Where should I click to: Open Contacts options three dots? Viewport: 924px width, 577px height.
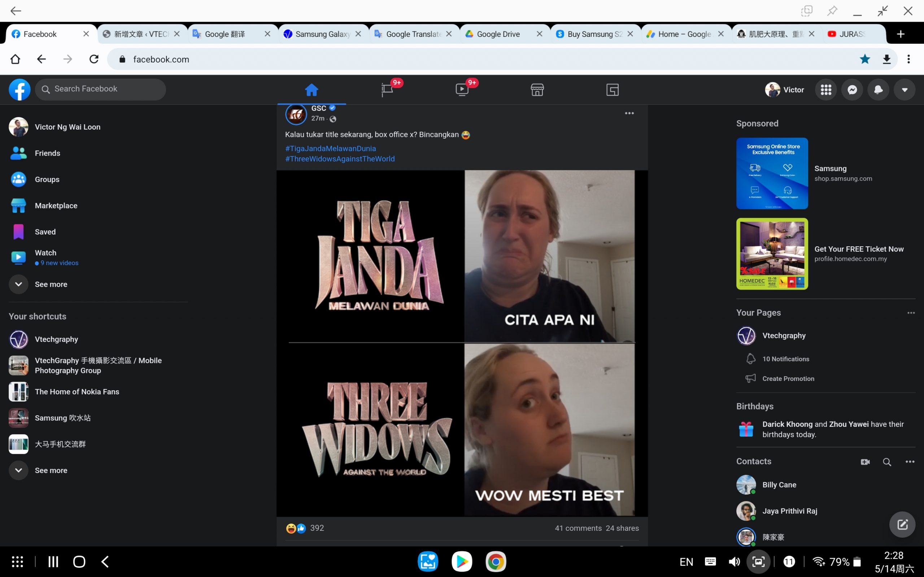pyautogui.click(x=910, y=462)
